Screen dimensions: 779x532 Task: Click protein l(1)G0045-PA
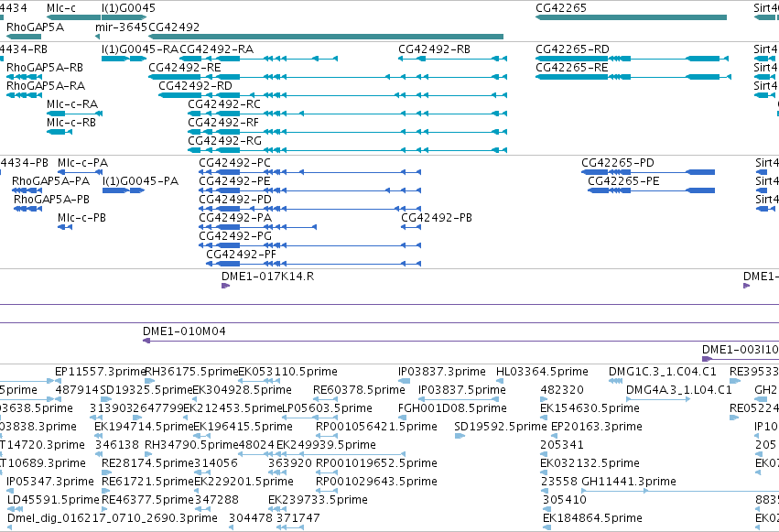[124, 190]
